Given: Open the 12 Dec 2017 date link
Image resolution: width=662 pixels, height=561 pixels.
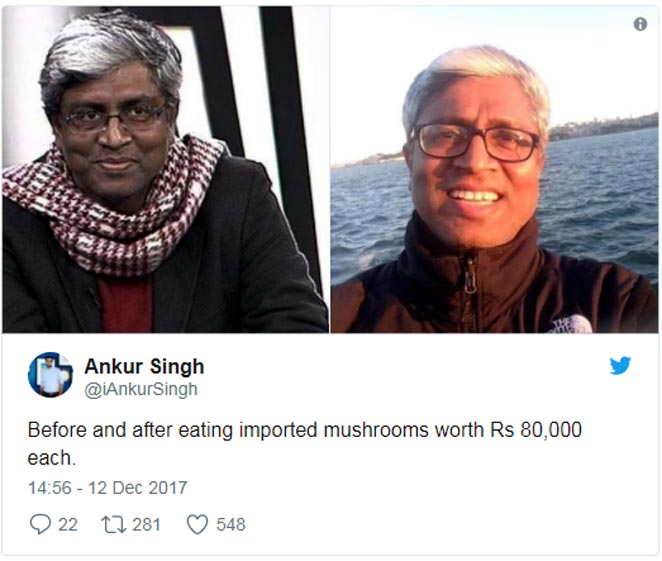Looking at the screenshot, I should pos(138,488).
